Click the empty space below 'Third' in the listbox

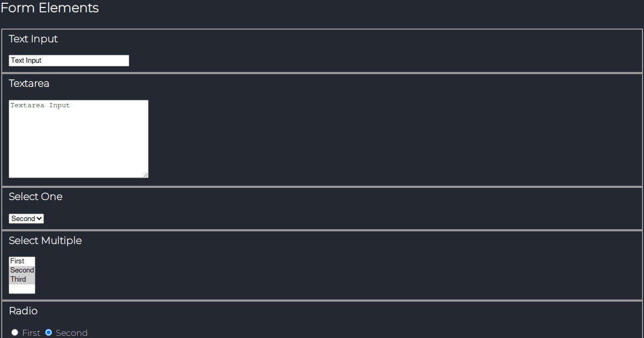pos(21,288)
